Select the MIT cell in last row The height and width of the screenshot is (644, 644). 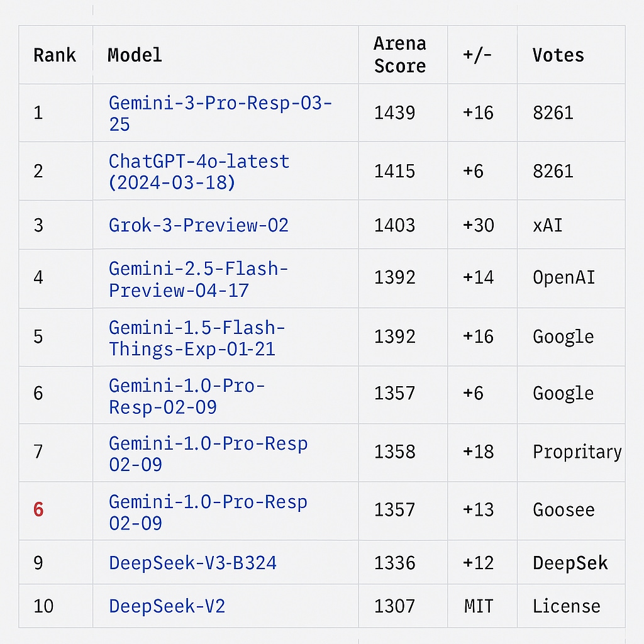click(478, 606)
